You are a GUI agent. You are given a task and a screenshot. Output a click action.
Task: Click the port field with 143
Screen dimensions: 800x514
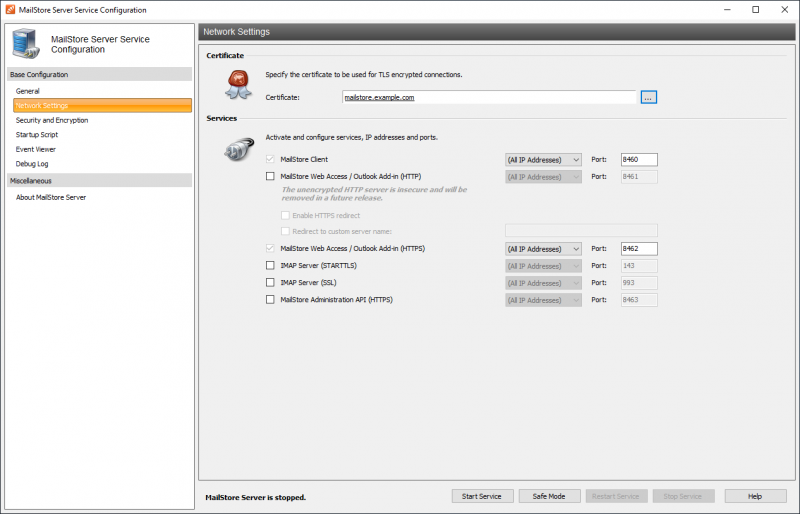coord(639,266)
